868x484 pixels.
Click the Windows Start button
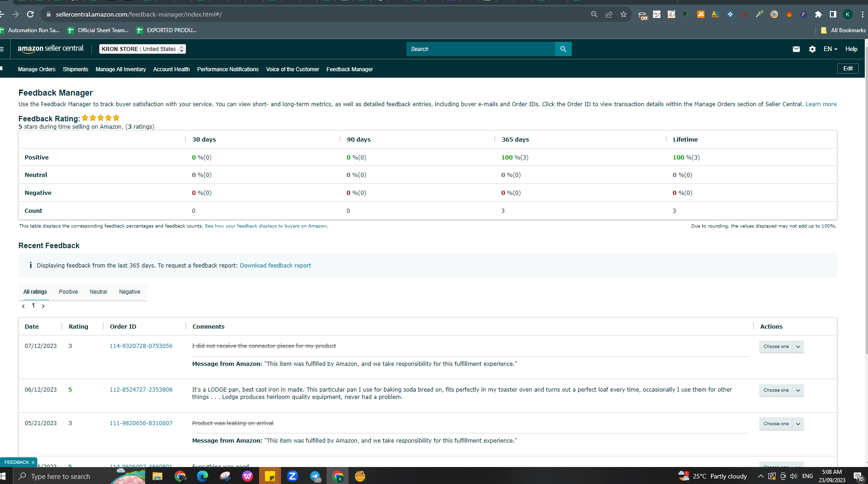coord(3,476)
